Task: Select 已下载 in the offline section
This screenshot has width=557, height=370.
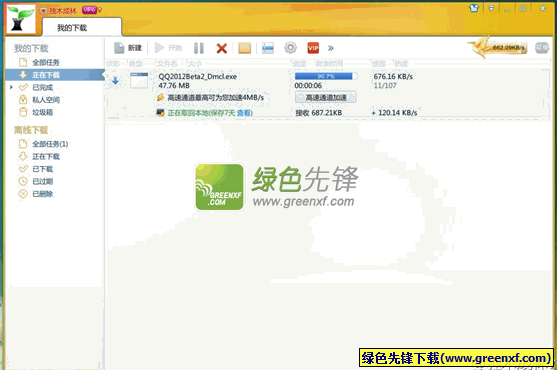Action: 42,169
